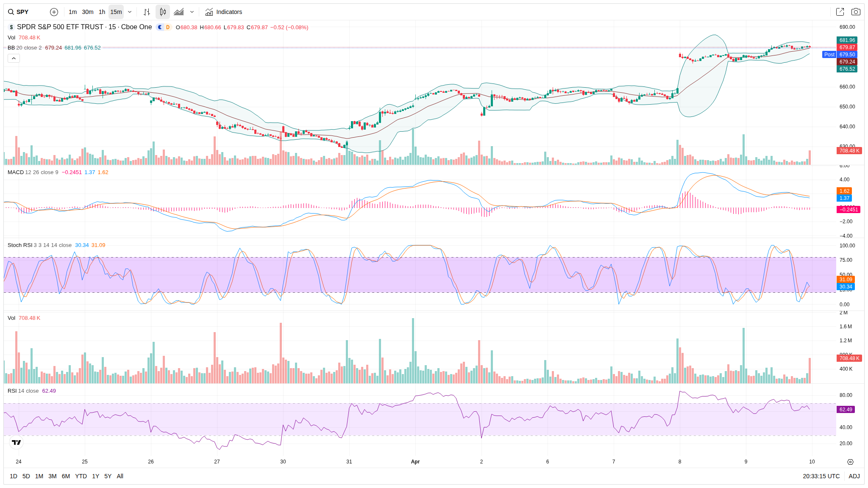Set date range to YTD

[81, 476]
